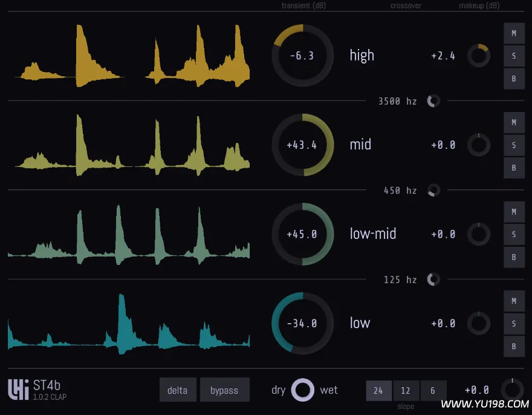Click the 125 hz crossover knob
This screenshot has width=532, height=415.
tap(433, 279)
